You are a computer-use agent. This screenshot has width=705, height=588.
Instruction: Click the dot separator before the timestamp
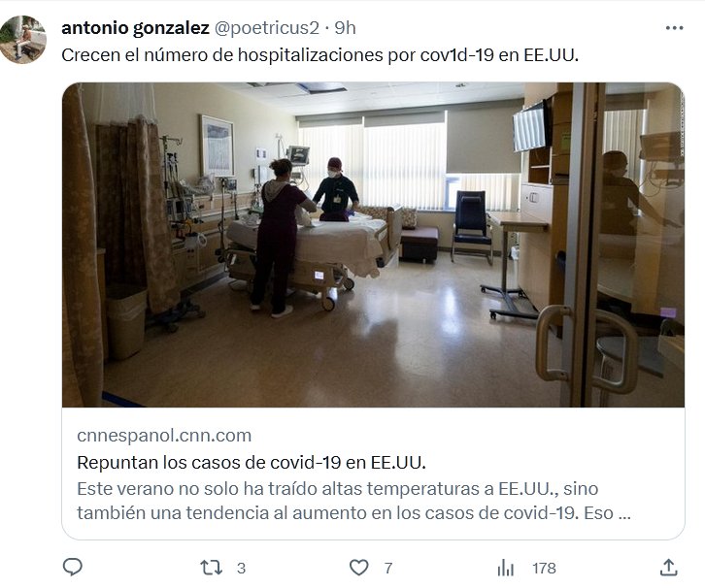327,28
